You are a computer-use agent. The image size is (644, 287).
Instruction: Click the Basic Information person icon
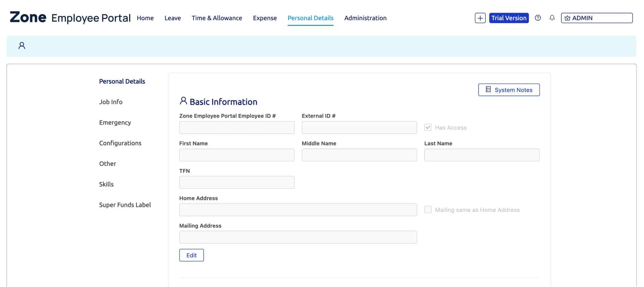point(183,101)
